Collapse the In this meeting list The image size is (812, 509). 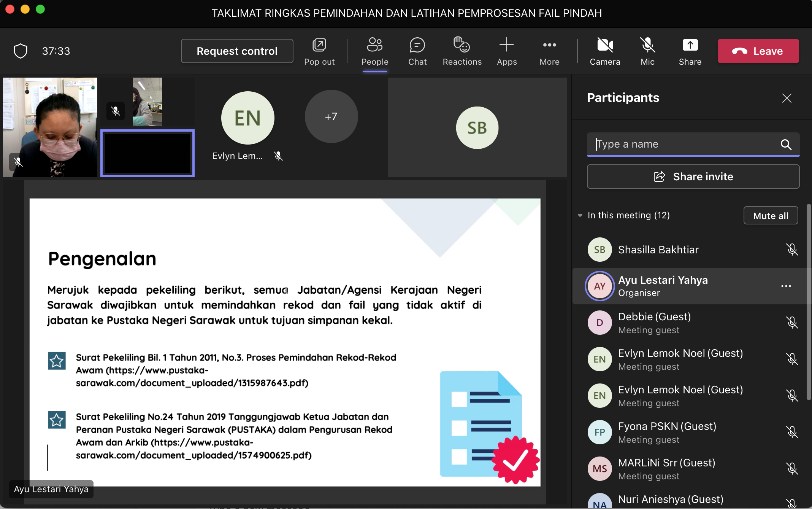click(x=580, y=215)
